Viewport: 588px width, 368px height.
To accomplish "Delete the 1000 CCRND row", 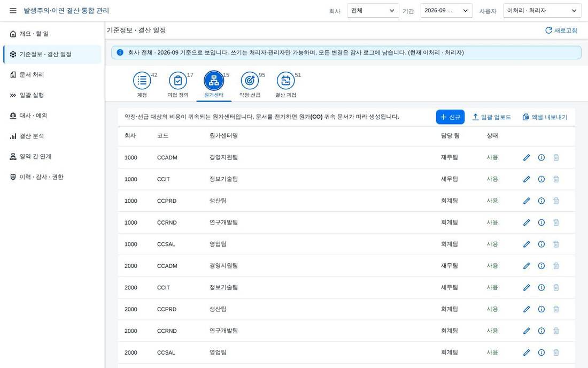I will pos(556,223).
